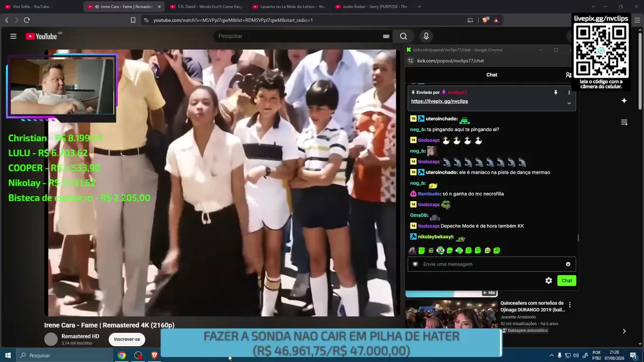Switch the POR PTB2 keyboard language

(597, 355)
